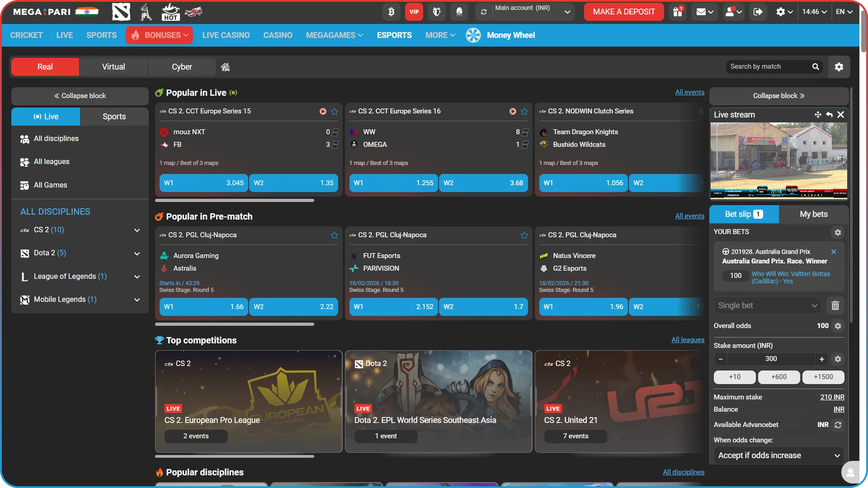Open the HOT chili games icon
The image size is (868, 488).
tap(171, 12)
